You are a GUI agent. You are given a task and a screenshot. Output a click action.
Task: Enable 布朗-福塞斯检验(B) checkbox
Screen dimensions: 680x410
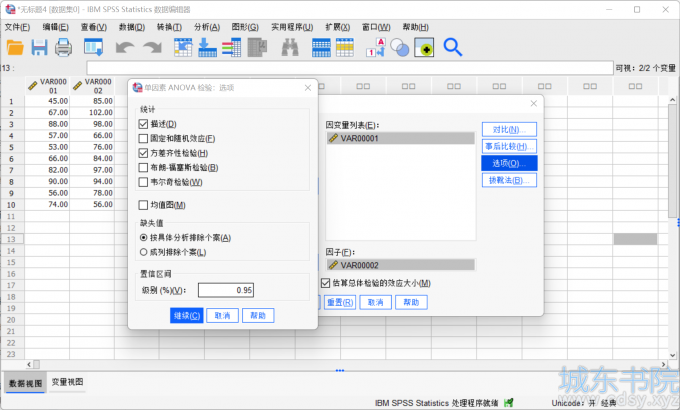[143, 167]
